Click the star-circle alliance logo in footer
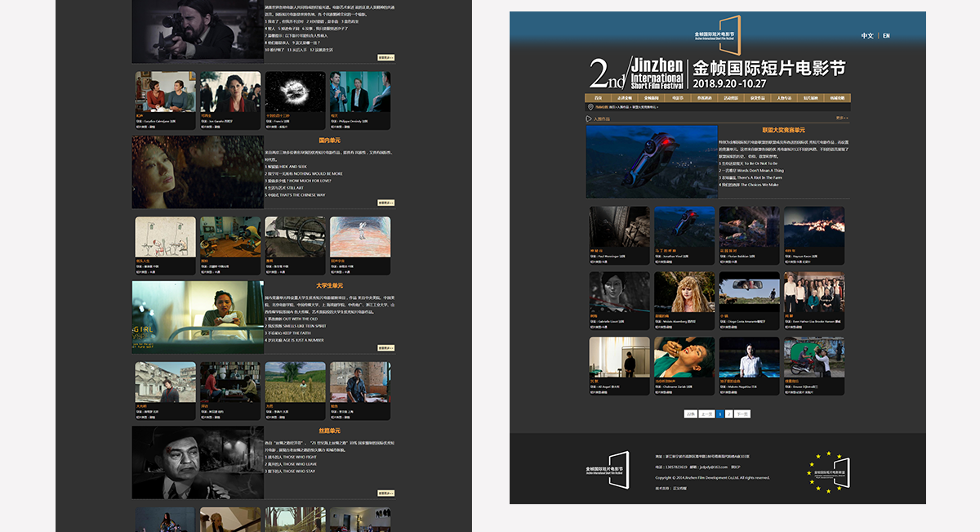This screenshot has width=980, height=532. coord(828,472)
